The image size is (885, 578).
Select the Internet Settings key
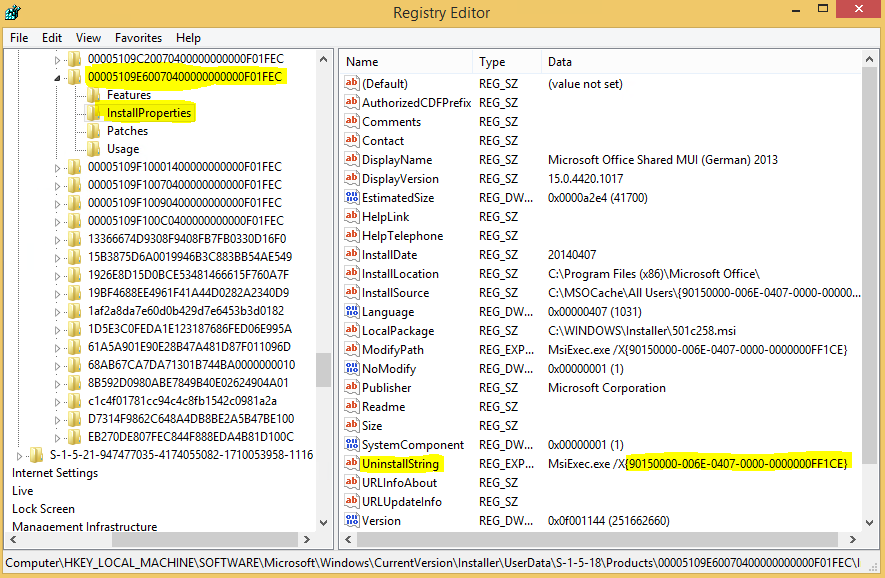pyautogui.click(x=55, y=473)
